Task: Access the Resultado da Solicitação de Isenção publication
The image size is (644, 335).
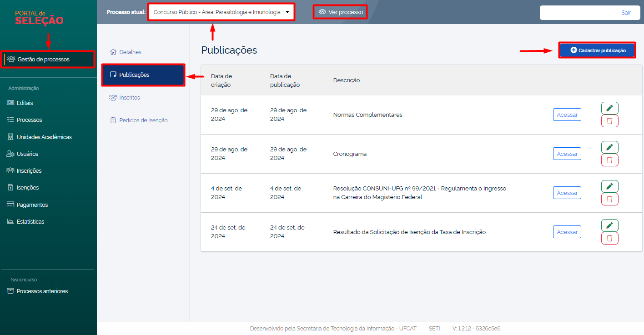Action: click(x=567, y=232)
